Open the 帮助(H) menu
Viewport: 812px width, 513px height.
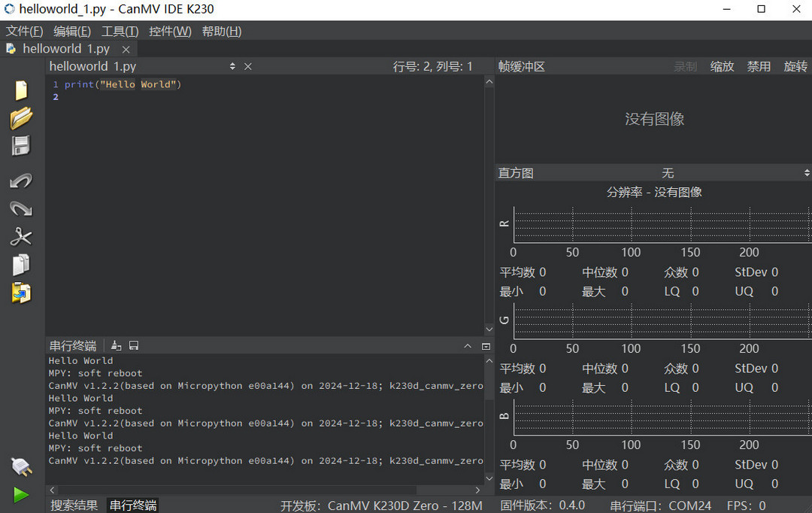pos(222,32)
